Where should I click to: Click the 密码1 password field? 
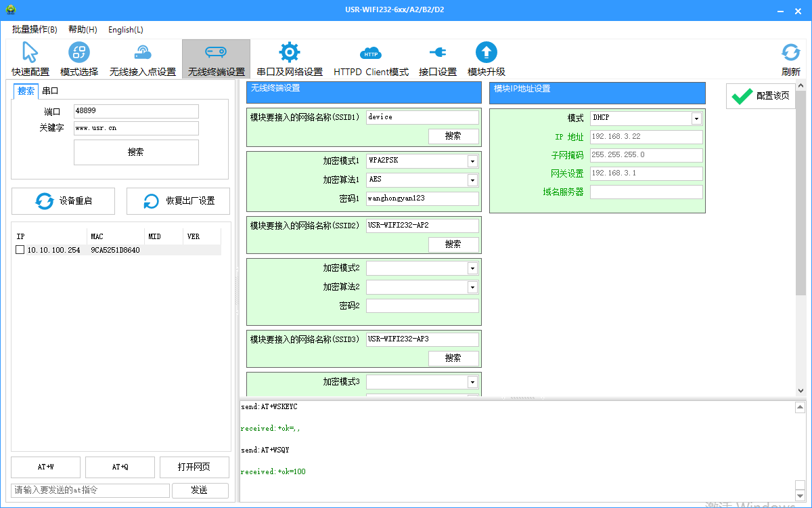[x=422, y=198]
